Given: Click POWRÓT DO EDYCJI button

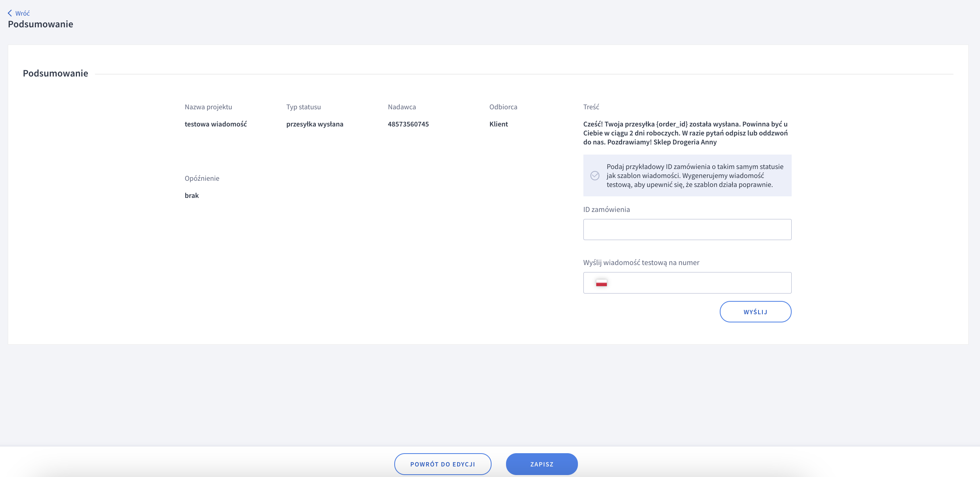Looking at the screenshot, I should click(442, 464).
